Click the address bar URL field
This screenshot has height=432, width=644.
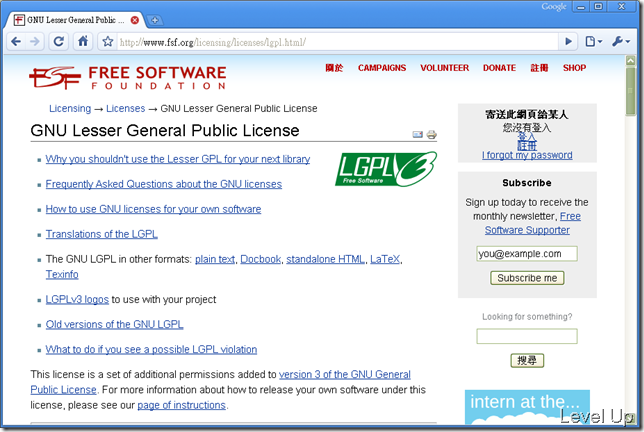pyautogui.click(x=337, y=42)
